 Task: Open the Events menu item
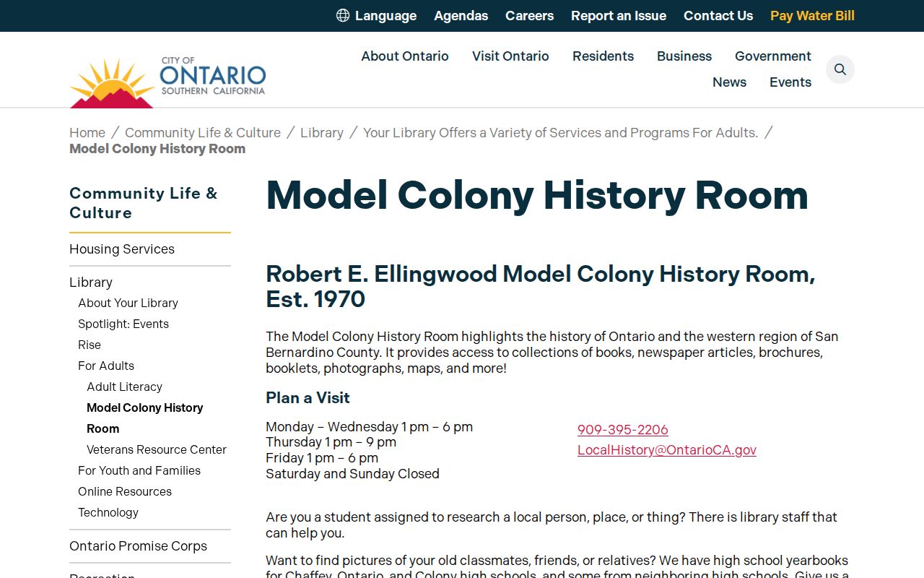click(x=790, y=82)
